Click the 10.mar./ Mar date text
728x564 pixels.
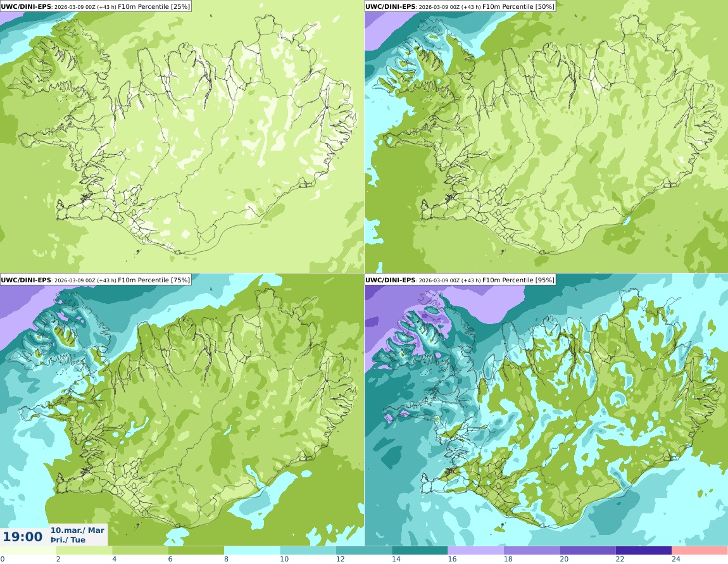click(77, 530)
